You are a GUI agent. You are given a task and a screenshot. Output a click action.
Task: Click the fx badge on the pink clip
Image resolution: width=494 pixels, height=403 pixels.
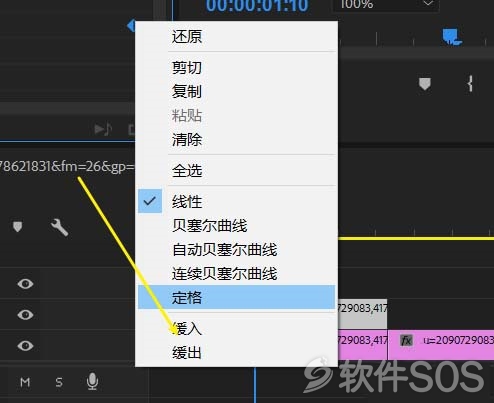click(406, 341)
